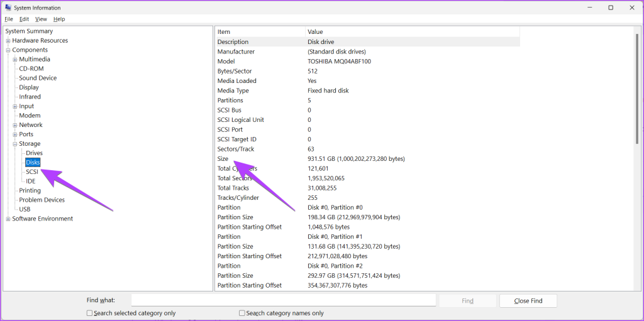644x321 pixels.
Task: Enable Search category names only checkbox
Action: tap(242, 313)
